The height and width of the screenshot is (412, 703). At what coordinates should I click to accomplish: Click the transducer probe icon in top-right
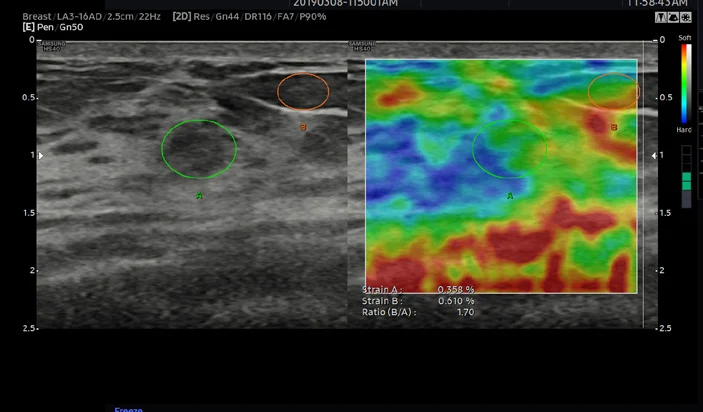(660, 17)
